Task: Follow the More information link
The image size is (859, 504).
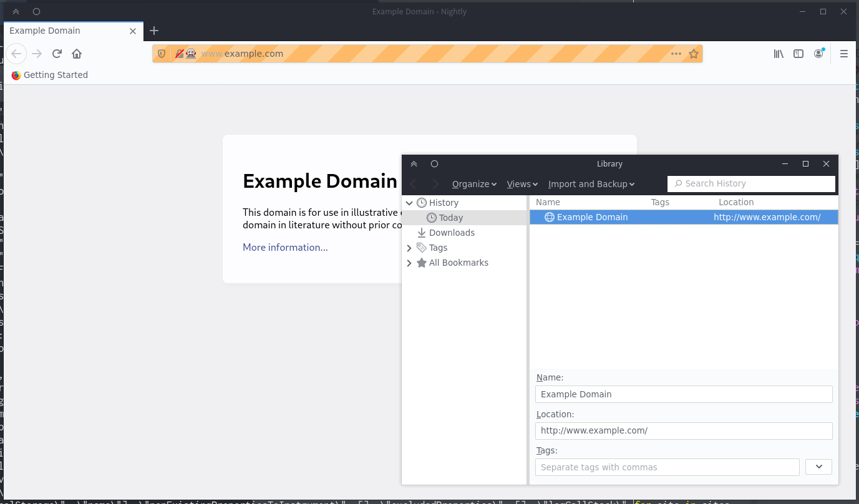Action: pyautogui.click(x=284, y=247)
